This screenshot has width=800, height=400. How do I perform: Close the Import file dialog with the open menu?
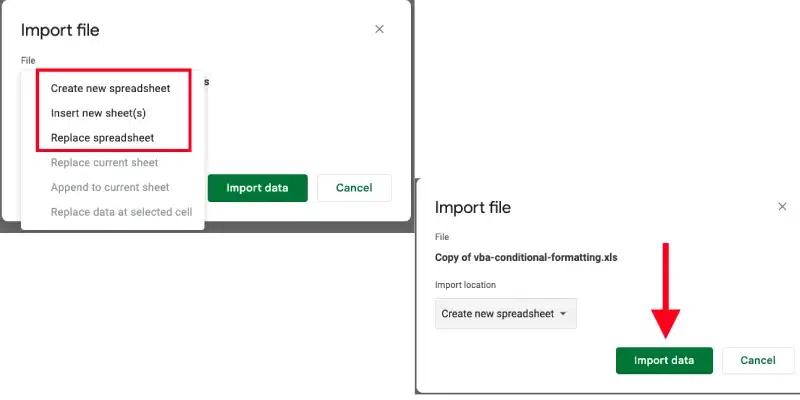[x=379, y=29]
